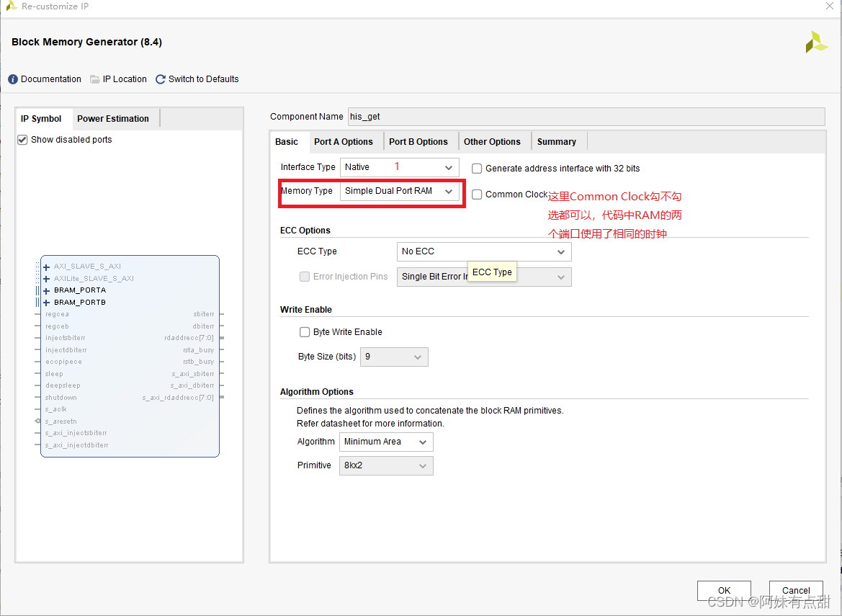Click the sleep port label
Image resolution: width=842 pixels, height=616 pixels.
pyautogui.click(x=54, y=374)
